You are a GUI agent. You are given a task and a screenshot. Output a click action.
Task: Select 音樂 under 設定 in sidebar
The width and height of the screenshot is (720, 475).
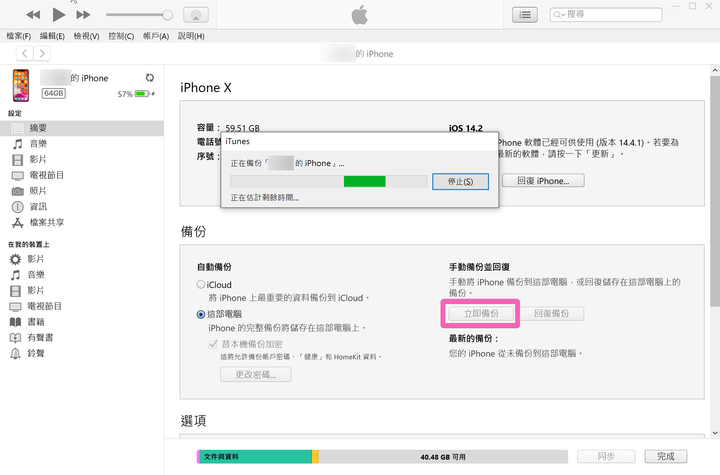click(82, 144)
